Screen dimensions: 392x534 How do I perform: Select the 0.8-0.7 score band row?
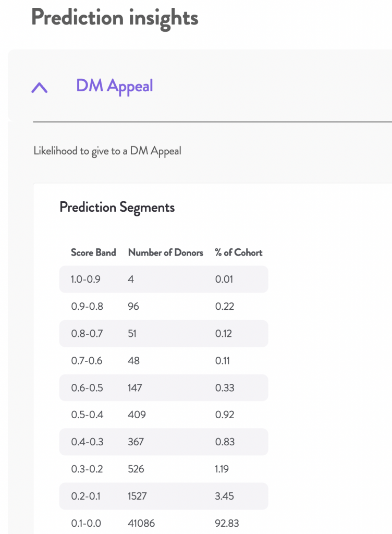[x=164, y=333]
